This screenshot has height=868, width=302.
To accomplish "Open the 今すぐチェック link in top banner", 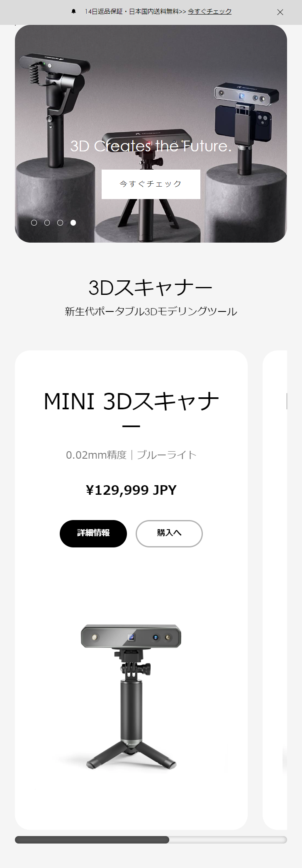I will click(x=209, y=12).
